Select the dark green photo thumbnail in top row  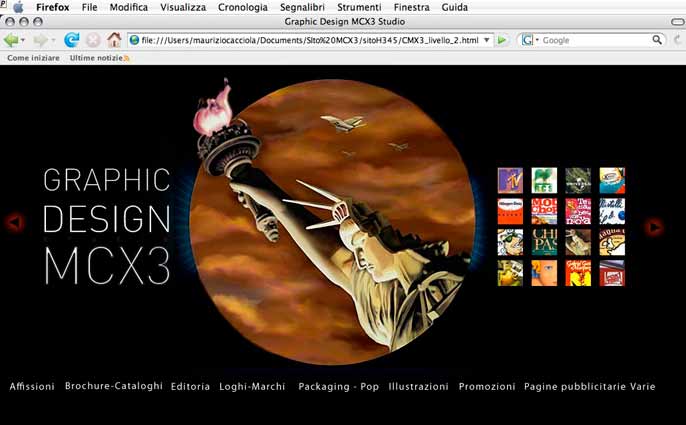pos(578,180)
